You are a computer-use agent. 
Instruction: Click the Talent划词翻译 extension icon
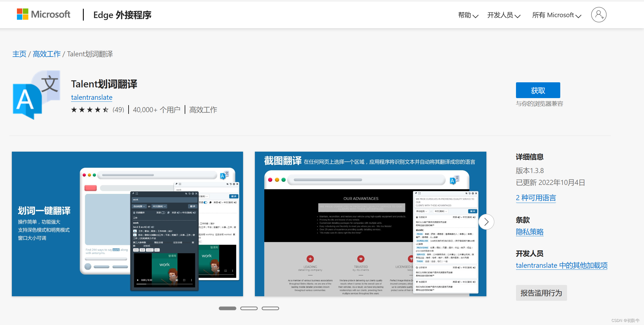[x=36, y=95]
